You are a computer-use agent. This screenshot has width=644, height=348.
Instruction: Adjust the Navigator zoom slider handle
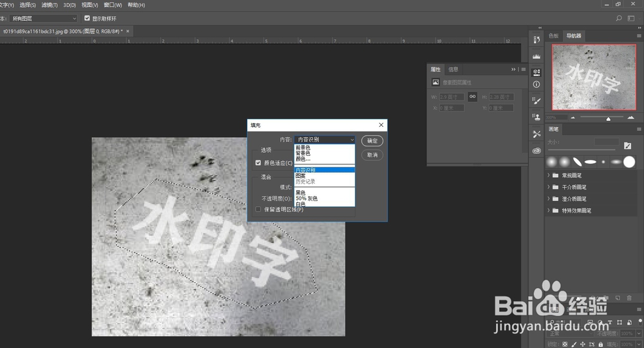point(609,119)
